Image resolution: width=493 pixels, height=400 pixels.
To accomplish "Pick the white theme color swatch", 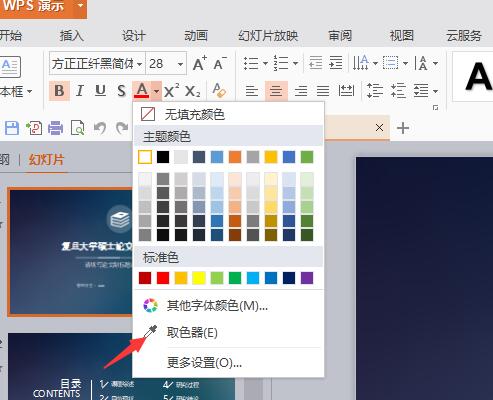I will point(145,157).
